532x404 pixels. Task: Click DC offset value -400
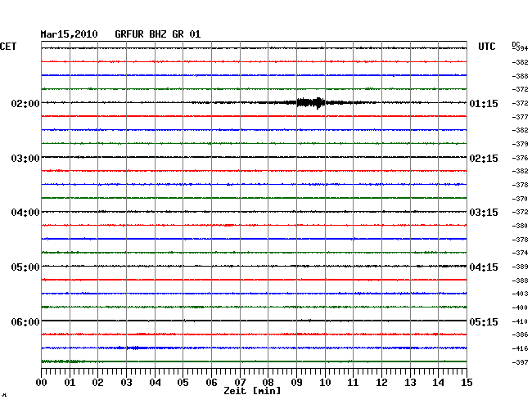pos(520,307)
